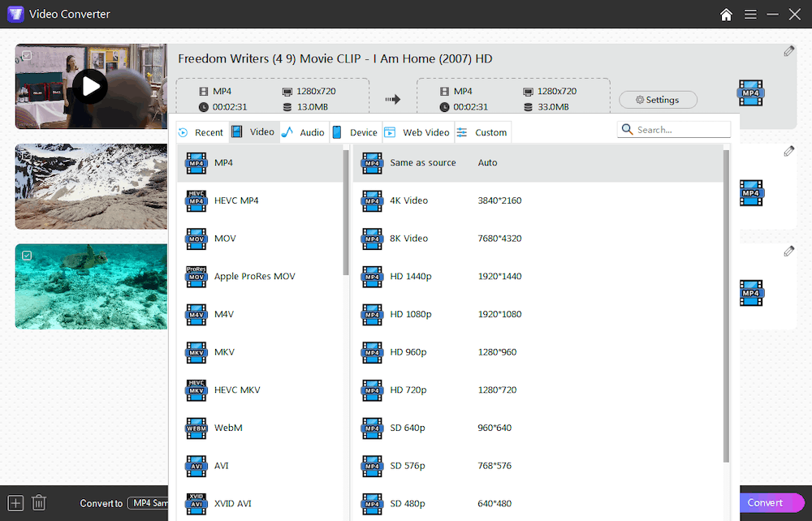Click the Video Converter app logo
The height and width of the screenshot is (521, 812).
coord(15,14)
